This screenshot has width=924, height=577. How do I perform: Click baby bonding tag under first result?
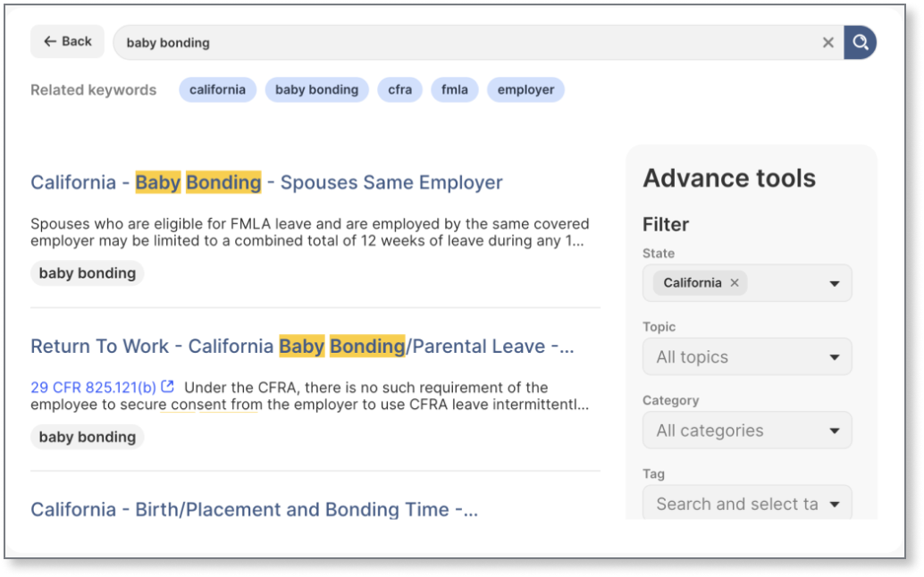[87, 273]
